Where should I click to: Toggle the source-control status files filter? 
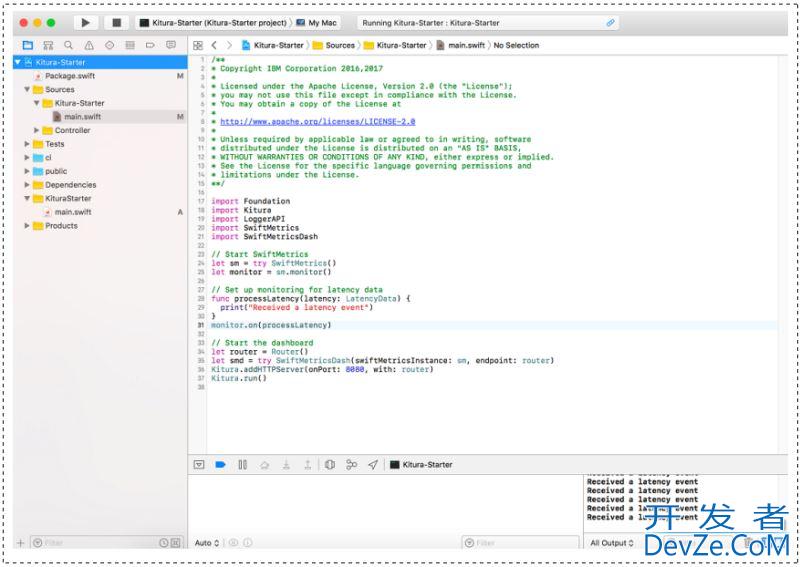click(175, 543)
